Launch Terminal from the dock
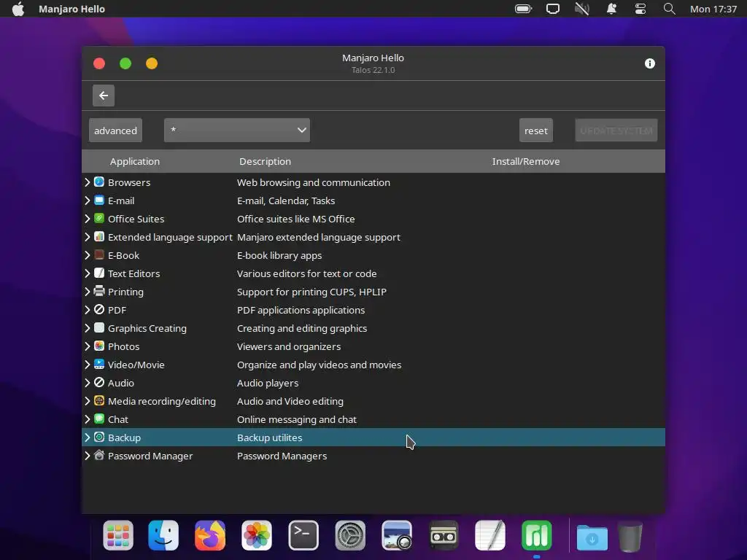The height and width of the screenshot is (560, 747). click(x=303, y=535)
